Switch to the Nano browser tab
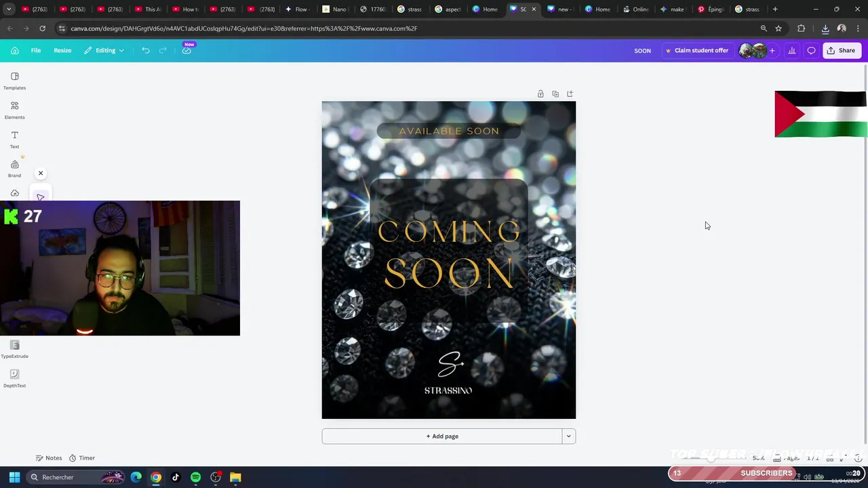 coord(334,9)
